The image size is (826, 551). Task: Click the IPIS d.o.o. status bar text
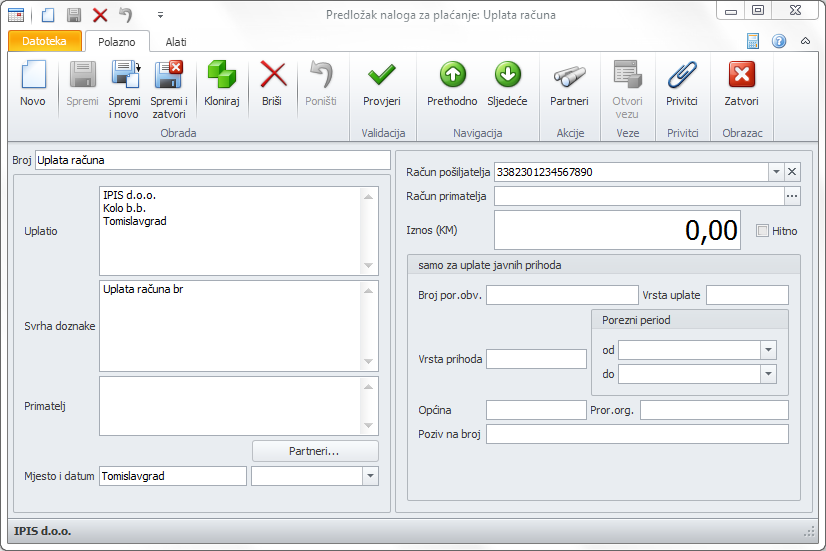(42, 531)
